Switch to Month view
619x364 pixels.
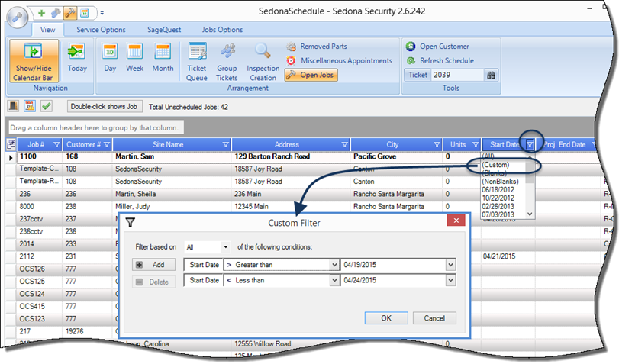coord(163,58)
